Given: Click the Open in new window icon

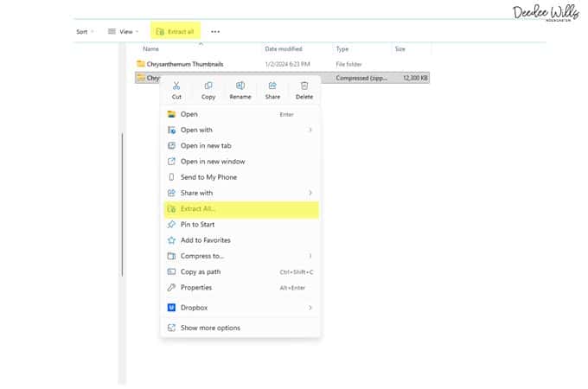Looking at the screenshot, I should (171, 162).
